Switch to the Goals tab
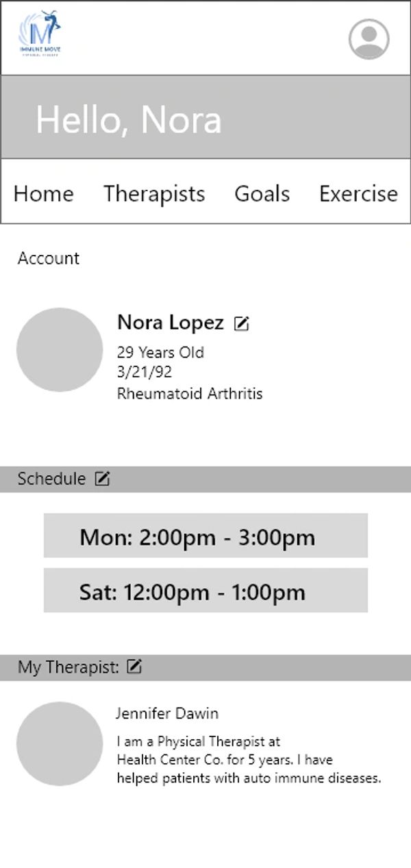 point(262,194)
